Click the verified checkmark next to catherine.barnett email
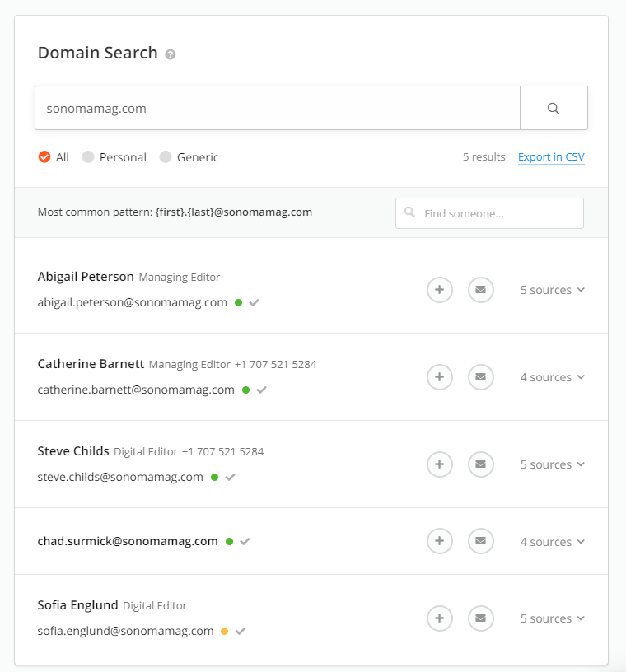This screenshot has height=672, width=626. 262,390
